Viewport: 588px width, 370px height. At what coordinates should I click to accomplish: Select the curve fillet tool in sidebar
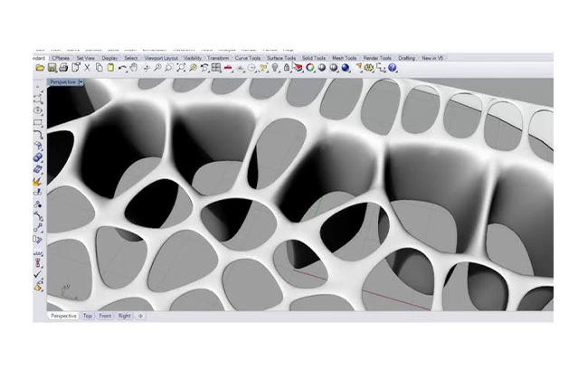(x=38, y=134)
